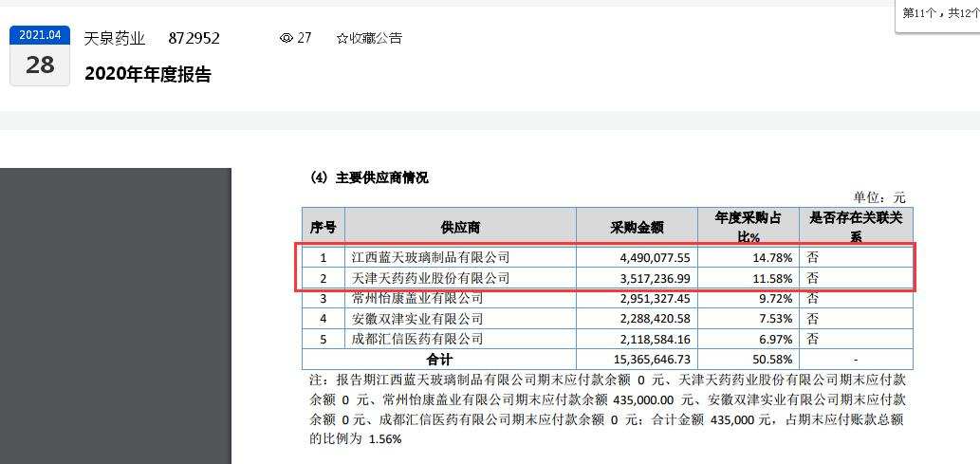Click the 2020年年度报告 title
The width and height of the screenshot is (980, 464).
pyautogui.click(x=148, y=74)
